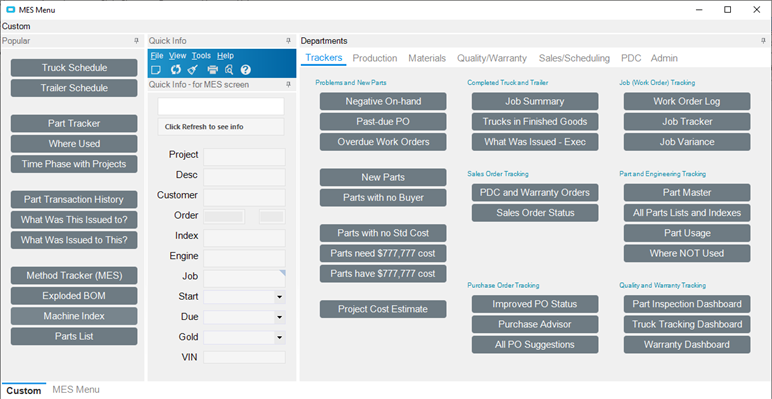Open the Help menu in Quick Info
This screenshot has height=399, width=772.
(x=225, y=56)
